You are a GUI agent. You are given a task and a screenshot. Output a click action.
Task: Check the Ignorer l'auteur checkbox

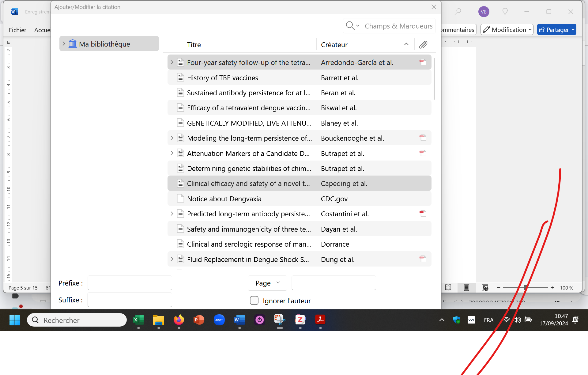coord(254,301)
